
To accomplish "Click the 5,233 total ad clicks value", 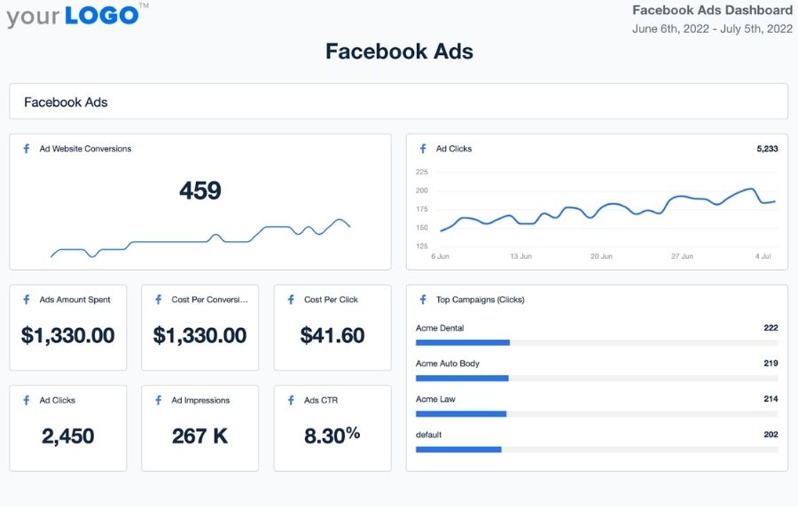I will pyautogui.click(x=767, y=149).
